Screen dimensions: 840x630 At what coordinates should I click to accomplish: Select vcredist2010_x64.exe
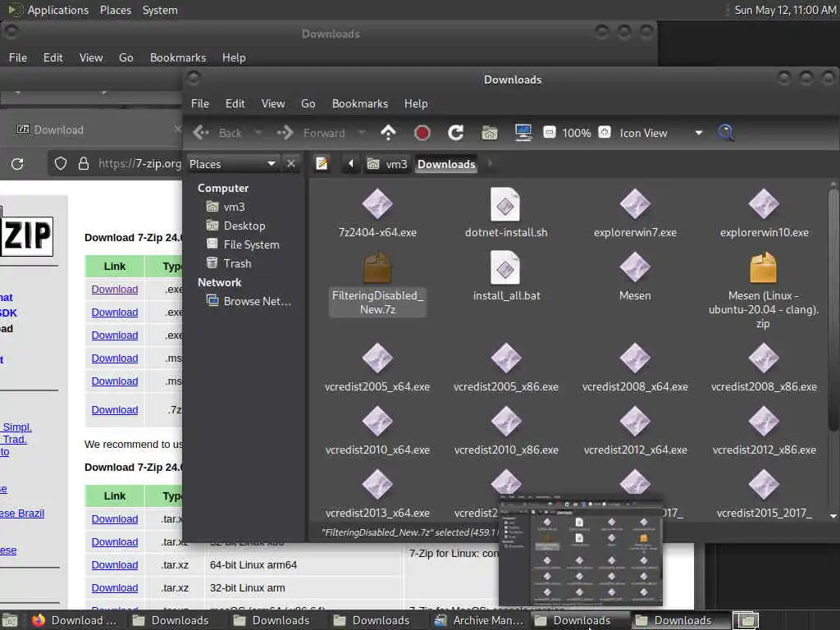click(377, 431)
